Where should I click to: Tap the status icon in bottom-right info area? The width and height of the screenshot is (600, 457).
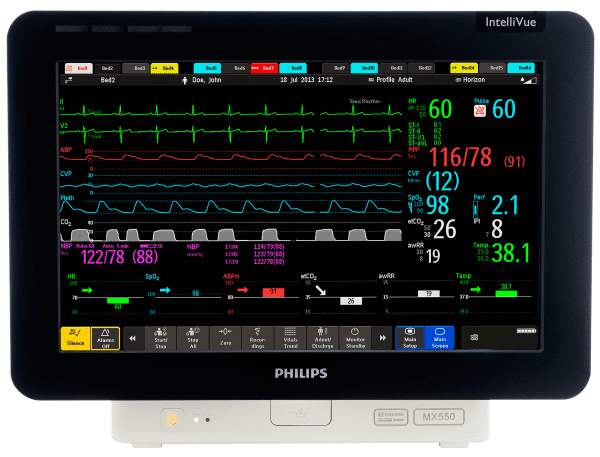click(474, 337)
